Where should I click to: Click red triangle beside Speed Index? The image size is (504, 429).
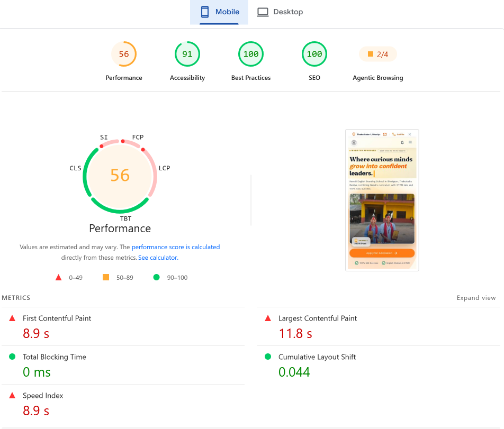[12, 395]
